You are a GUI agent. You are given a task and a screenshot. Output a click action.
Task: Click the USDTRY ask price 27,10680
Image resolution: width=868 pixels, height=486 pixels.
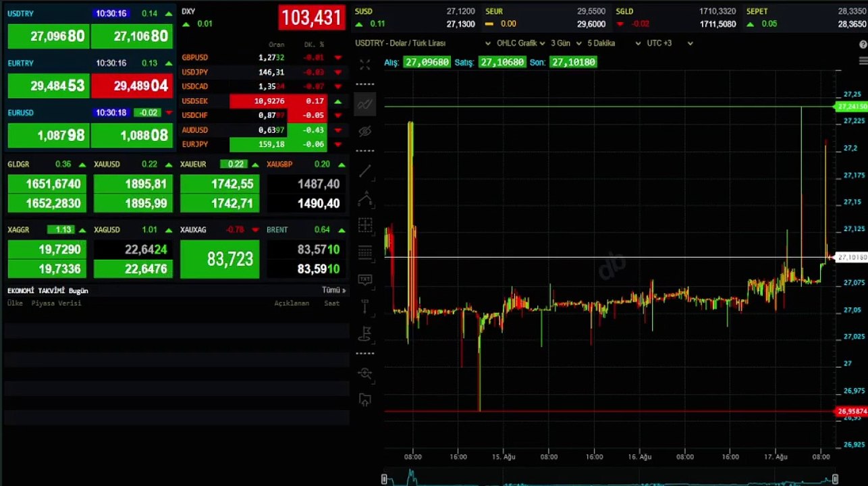[132, 36]
